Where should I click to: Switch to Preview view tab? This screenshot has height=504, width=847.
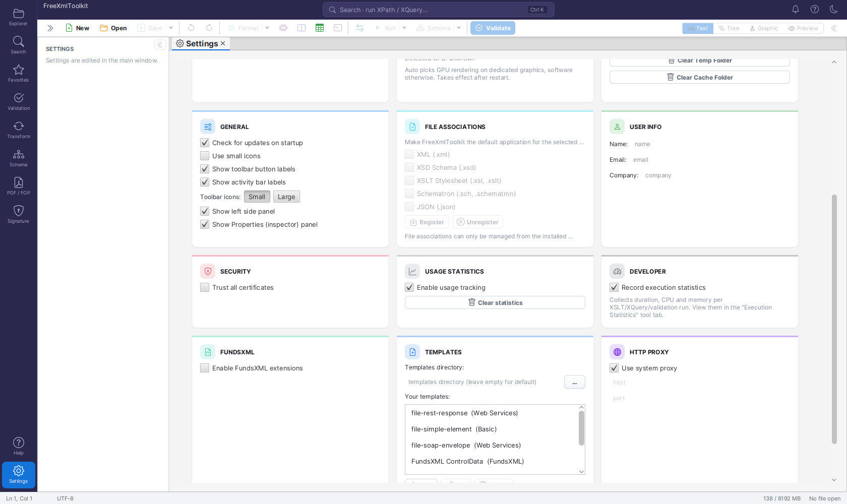coord(803,28)
